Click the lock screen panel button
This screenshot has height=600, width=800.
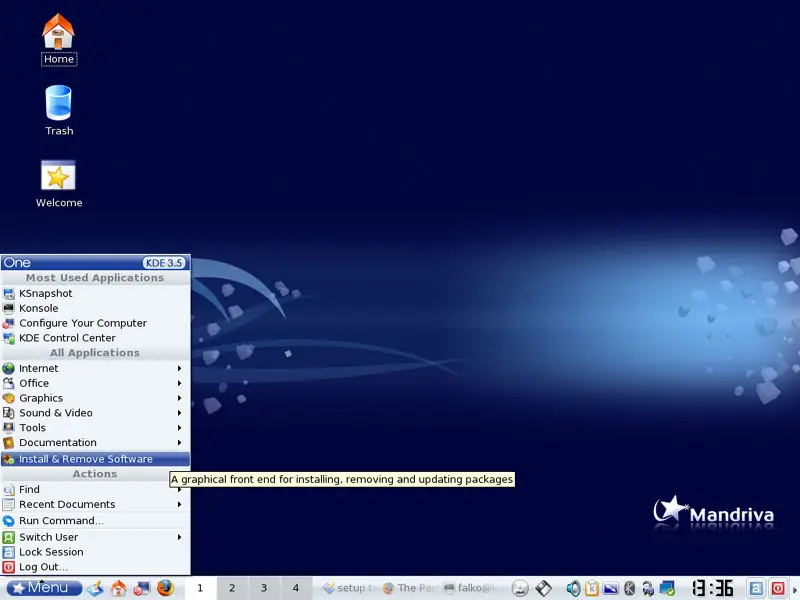click(x=756, y=588)
